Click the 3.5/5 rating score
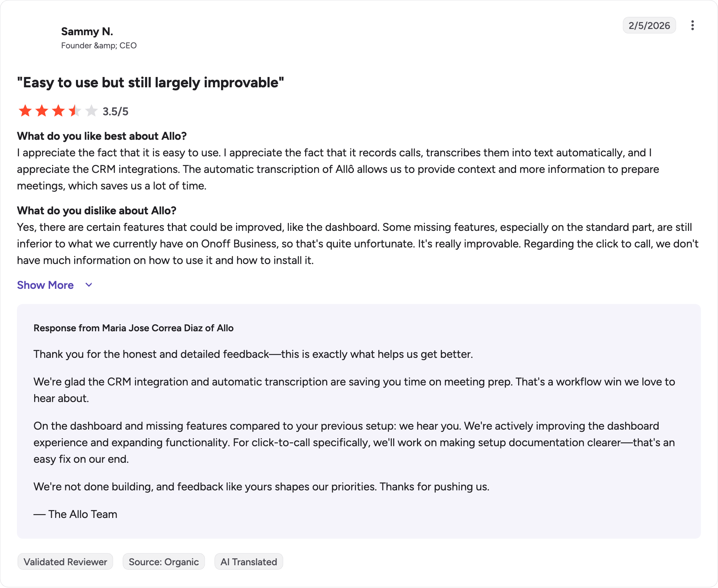The image size is (718, 588). pos(115,111)
